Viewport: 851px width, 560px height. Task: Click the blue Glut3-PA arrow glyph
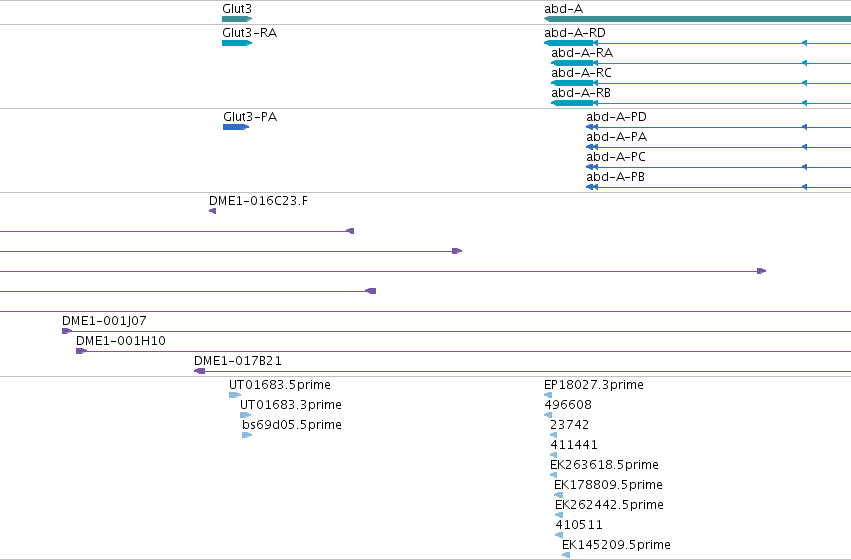236,127
